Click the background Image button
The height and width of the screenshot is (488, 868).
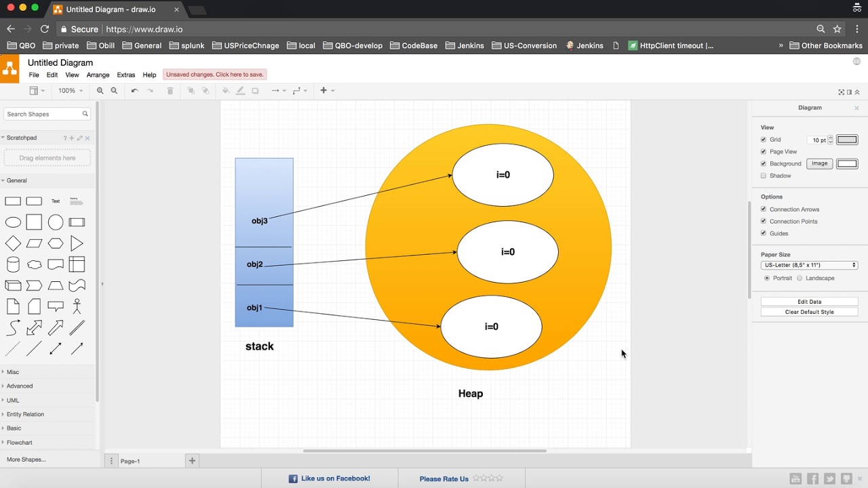coord(820,163)
